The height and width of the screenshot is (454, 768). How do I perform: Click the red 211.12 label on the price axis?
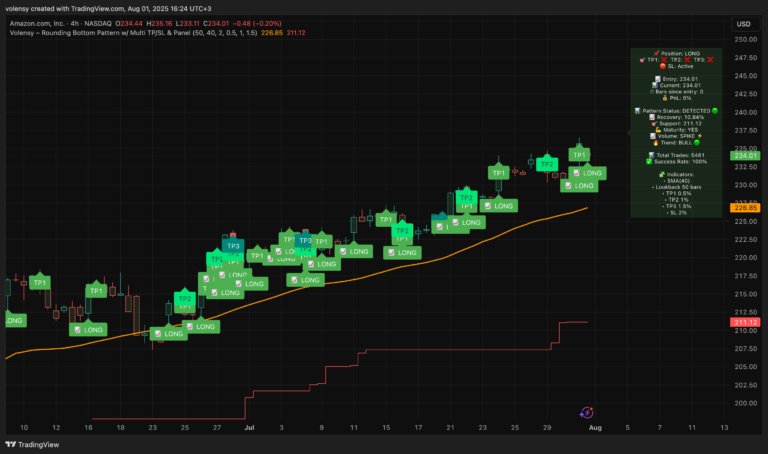(x=745, y=322)
